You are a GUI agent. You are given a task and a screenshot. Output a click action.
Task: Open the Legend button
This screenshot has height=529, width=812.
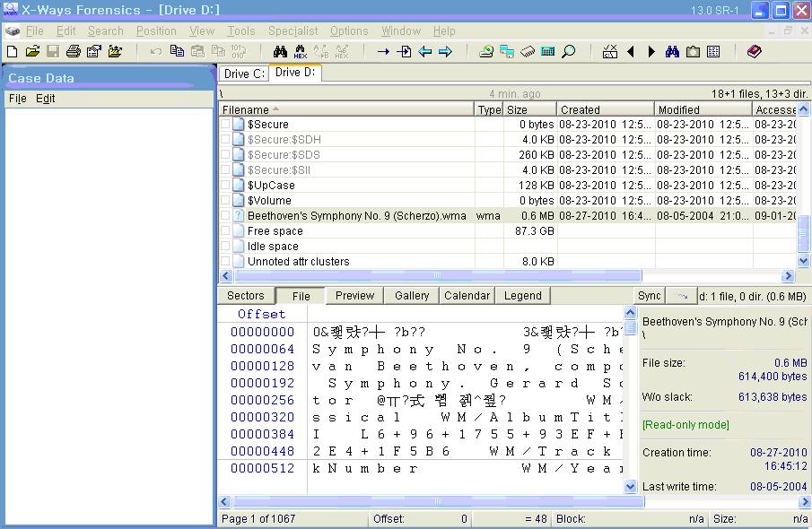click(522, 296)
